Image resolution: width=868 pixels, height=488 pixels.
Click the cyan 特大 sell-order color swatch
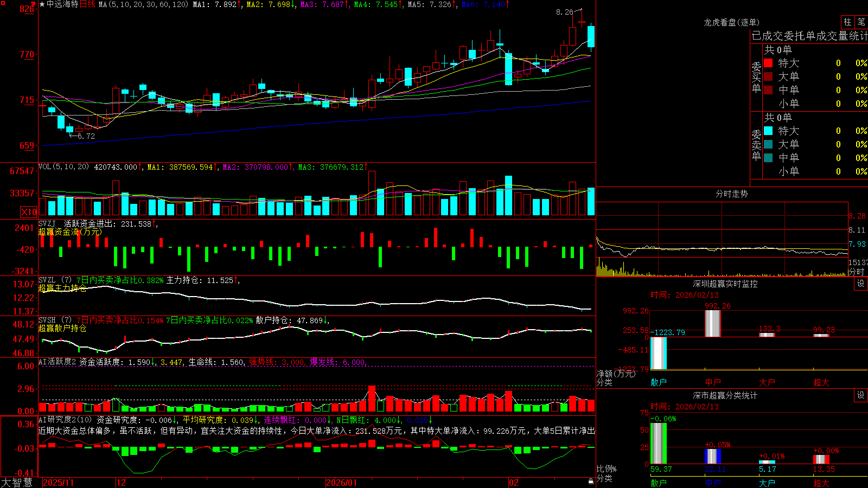[768, 131]
